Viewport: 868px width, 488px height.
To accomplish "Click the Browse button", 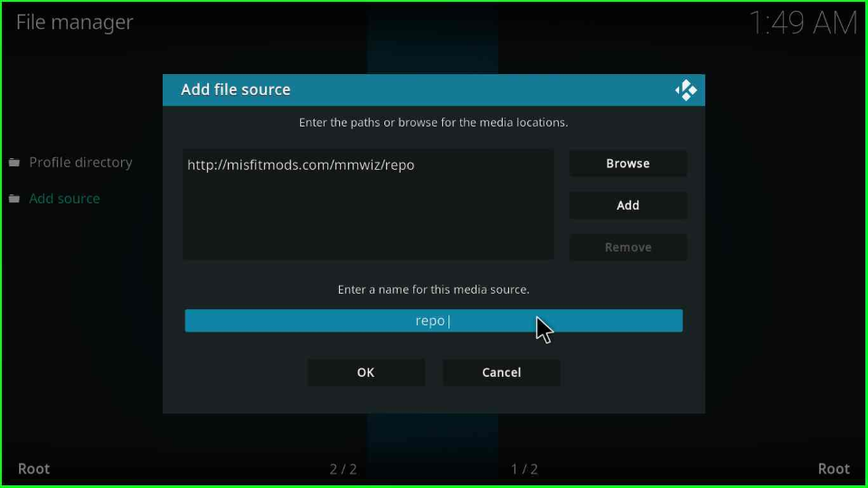I will (x=627, y=164).
